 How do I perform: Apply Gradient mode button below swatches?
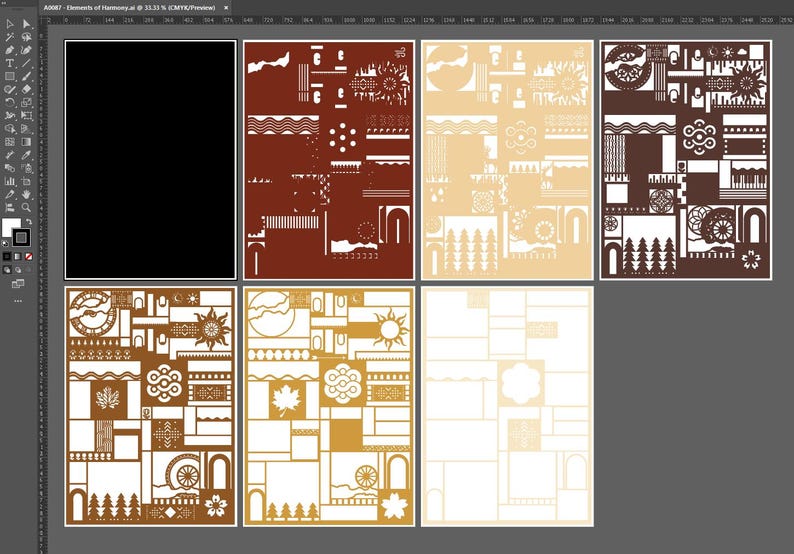(x=18, y=257)
